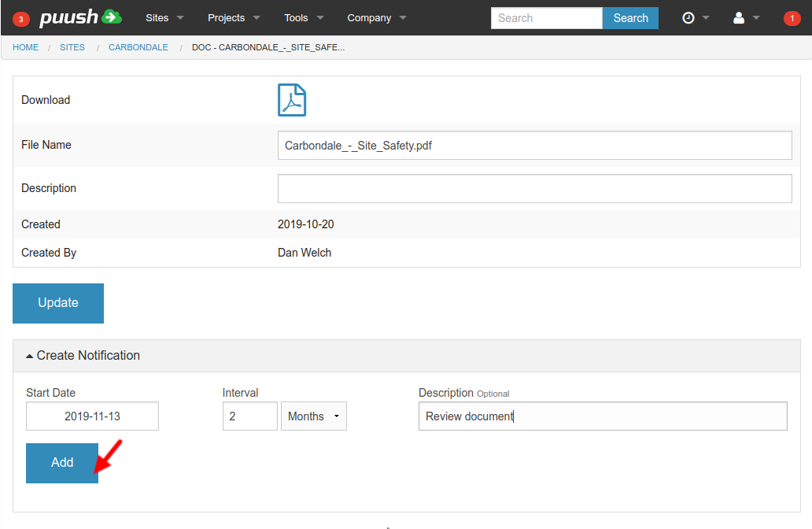Open the Sites menu
This screenshot has height=529, width=812.
tap(164, 17)
